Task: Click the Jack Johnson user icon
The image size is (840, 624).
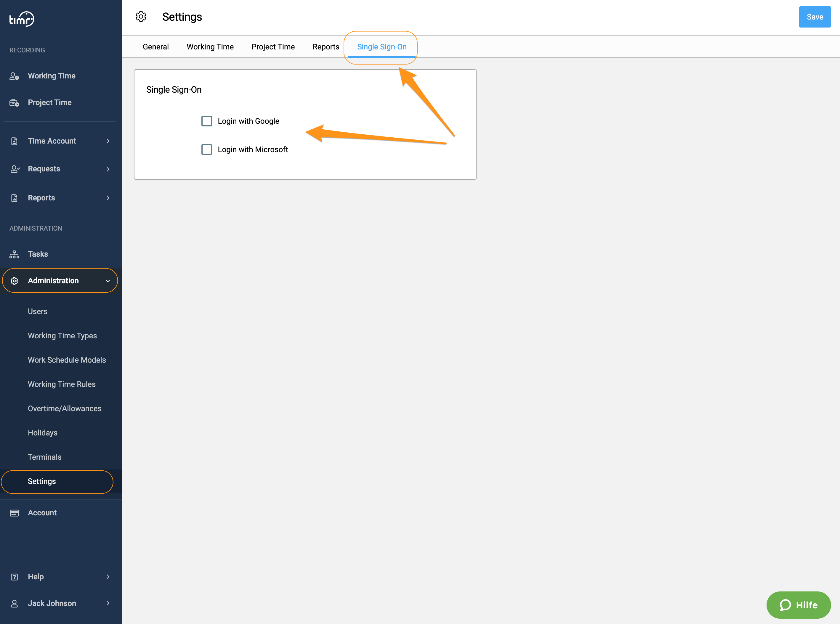Action: coord(14,604)
